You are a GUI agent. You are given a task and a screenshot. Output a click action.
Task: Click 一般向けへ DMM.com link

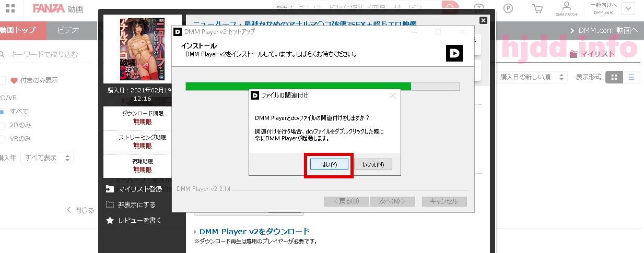[x=603, y=8]
